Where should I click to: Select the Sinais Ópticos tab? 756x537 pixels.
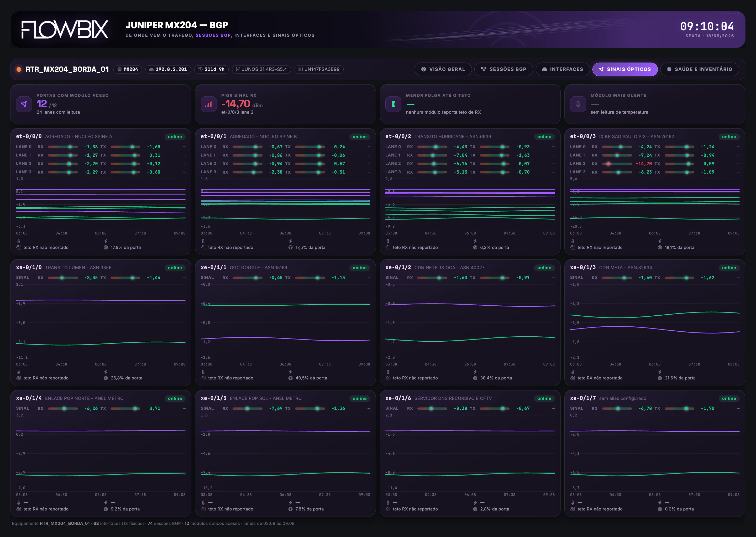click(625, 69)
